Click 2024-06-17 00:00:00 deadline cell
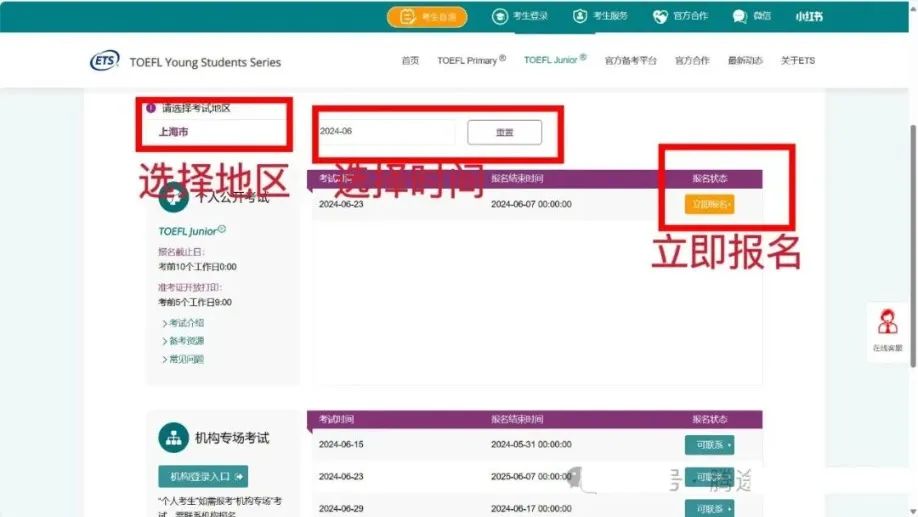Image resolution: width=918 pixels, height=517 pixels. [x=531, y=509]
